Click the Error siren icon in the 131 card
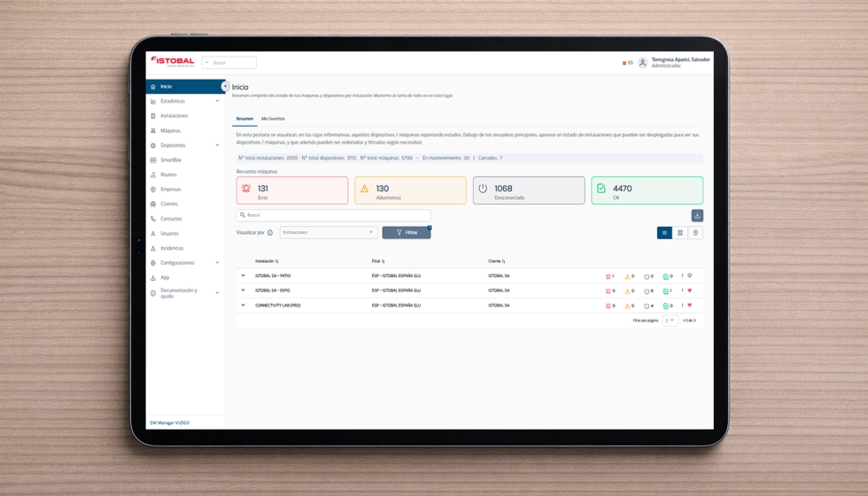Image resolution: width=868 pixels, height=496 pixels. [246, 188]
